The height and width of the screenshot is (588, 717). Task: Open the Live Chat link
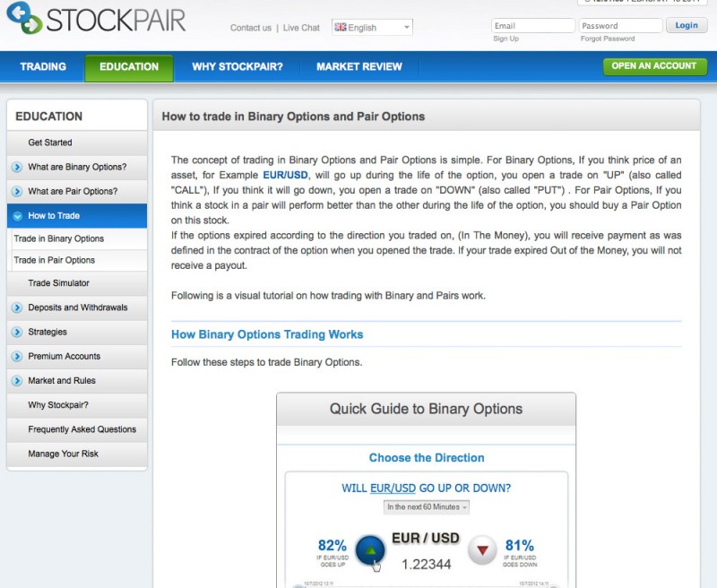coord(301,28)
